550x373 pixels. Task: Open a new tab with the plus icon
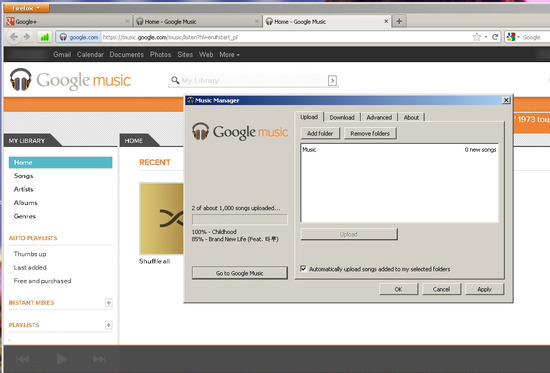399,21
